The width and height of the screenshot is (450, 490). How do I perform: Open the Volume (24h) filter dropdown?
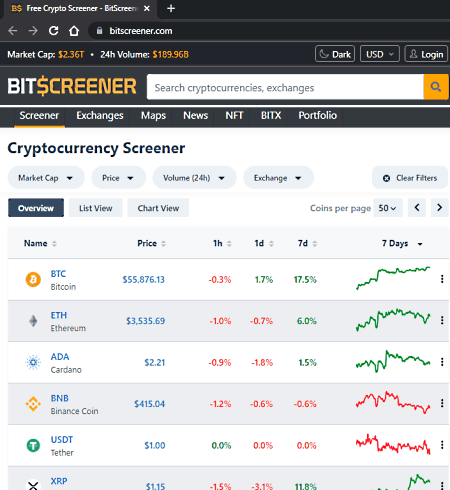pyautogui.click(x=194, y=178)
